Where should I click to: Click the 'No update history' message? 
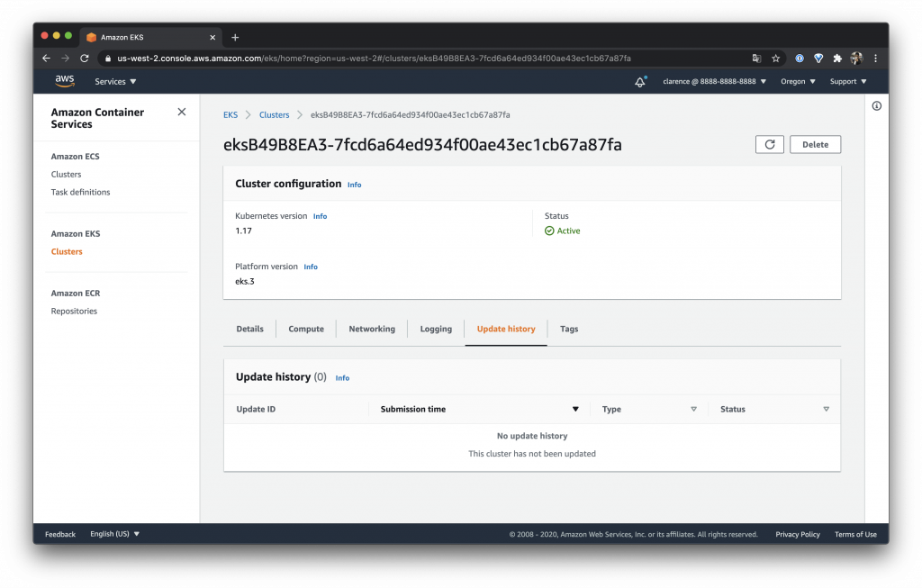click(x=532, y=436)
